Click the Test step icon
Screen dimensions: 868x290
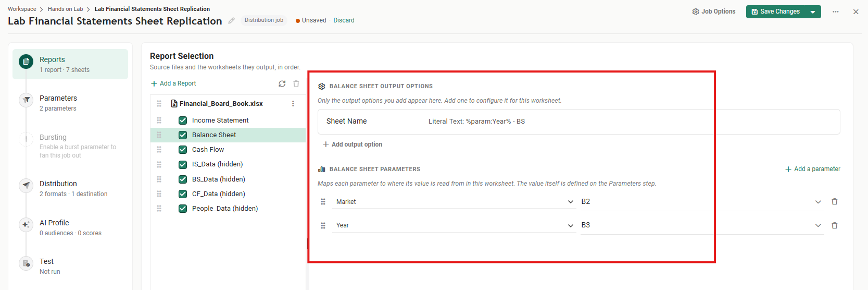(x=26, y=263)
